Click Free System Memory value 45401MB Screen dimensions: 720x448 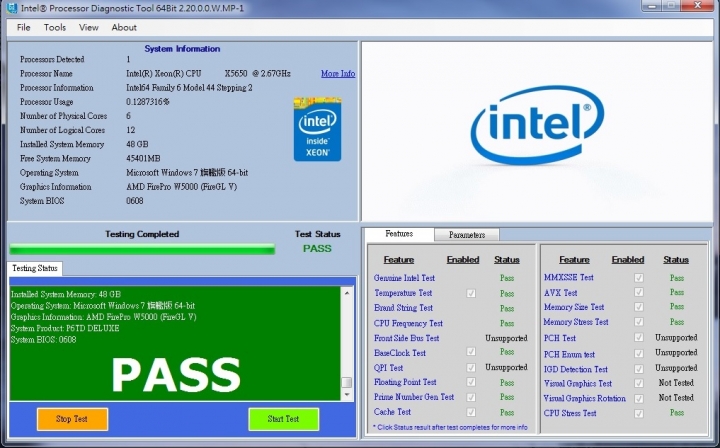pyautogui.click(x=143, y=159)
